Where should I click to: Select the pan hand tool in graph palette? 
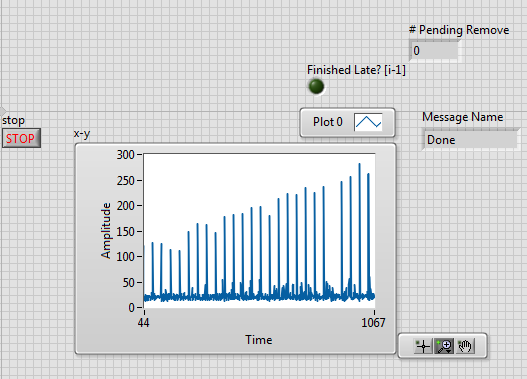point(465,346)
